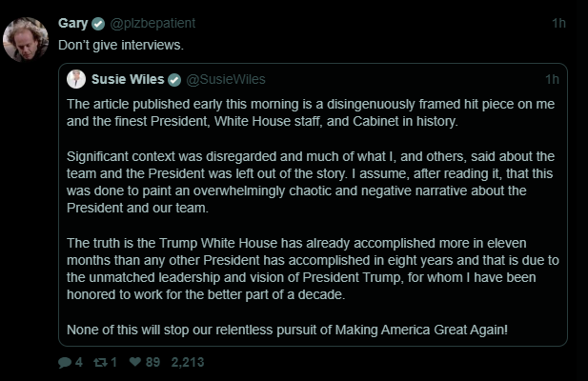Screen dimensions: 588x381
Task: Open the Susie Wiles display name
Action: pyautogui.click(x=129, y=79)
